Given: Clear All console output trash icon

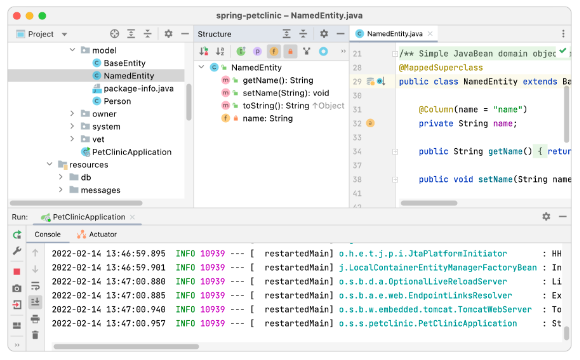Looking at the screenshot, I should (35, 335).
